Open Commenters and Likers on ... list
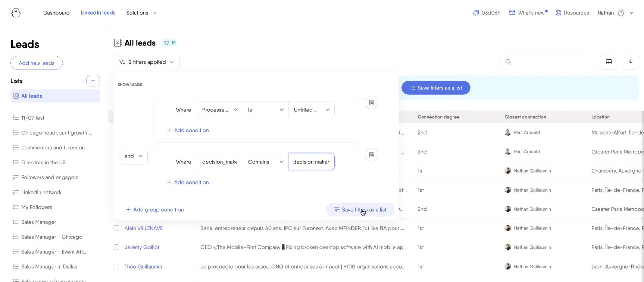644x282 pixels. [55, 148]
